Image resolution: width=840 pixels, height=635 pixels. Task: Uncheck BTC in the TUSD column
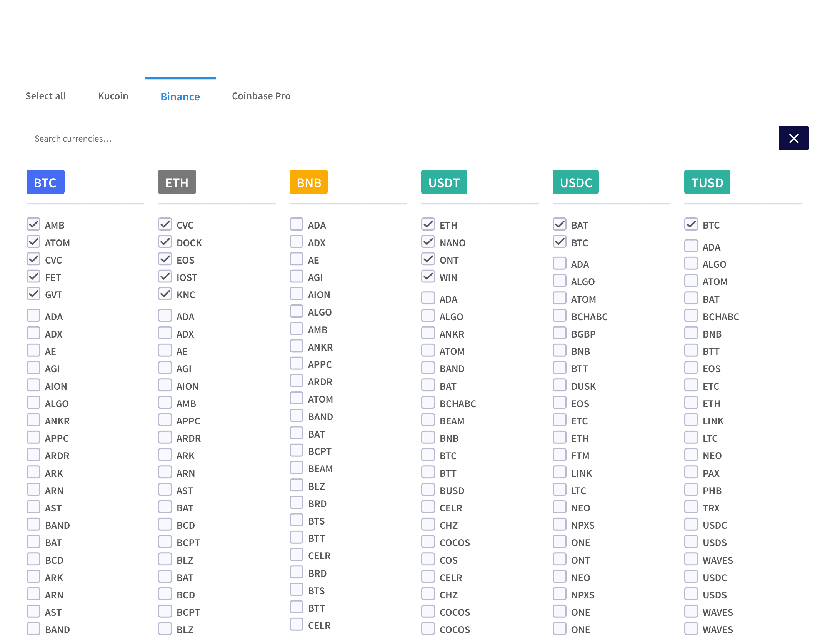pos(691,224)
